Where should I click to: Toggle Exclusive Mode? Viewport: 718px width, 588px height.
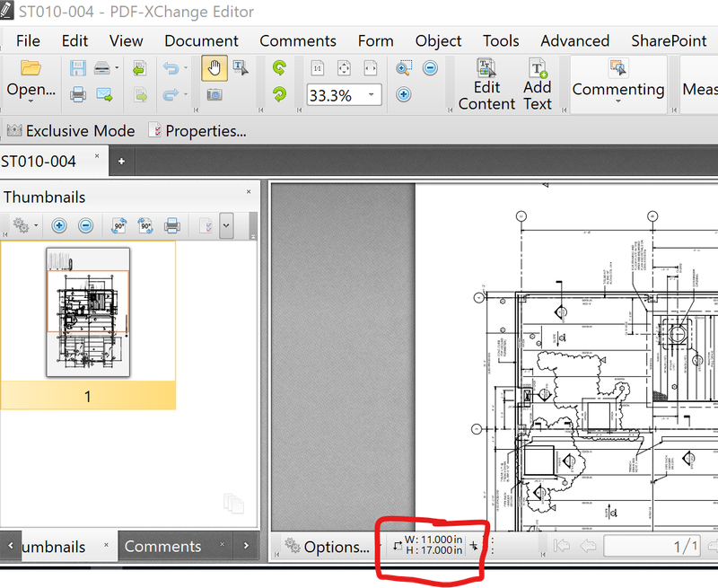click(70, 131)
